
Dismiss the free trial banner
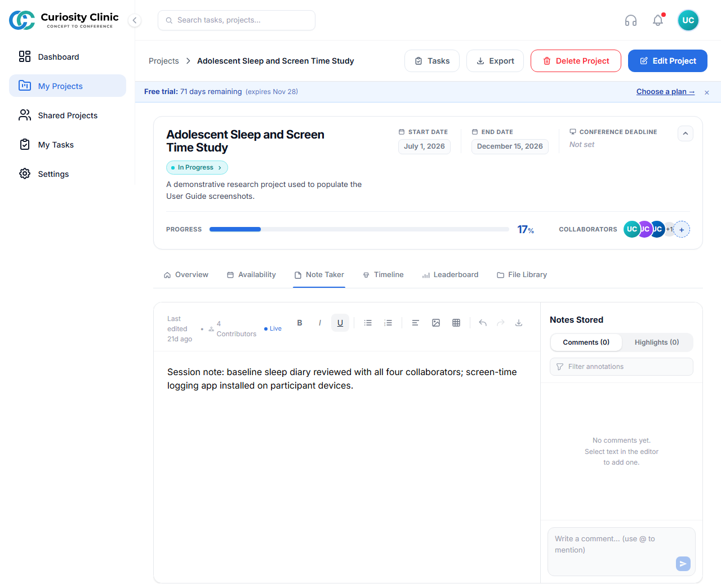click(707, 92)
